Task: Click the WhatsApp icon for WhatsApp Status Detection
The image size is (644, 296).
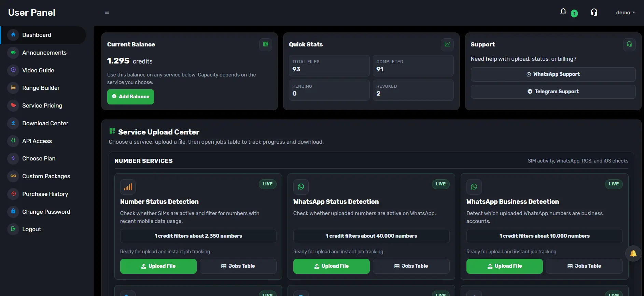Action: tap(301, 187)
